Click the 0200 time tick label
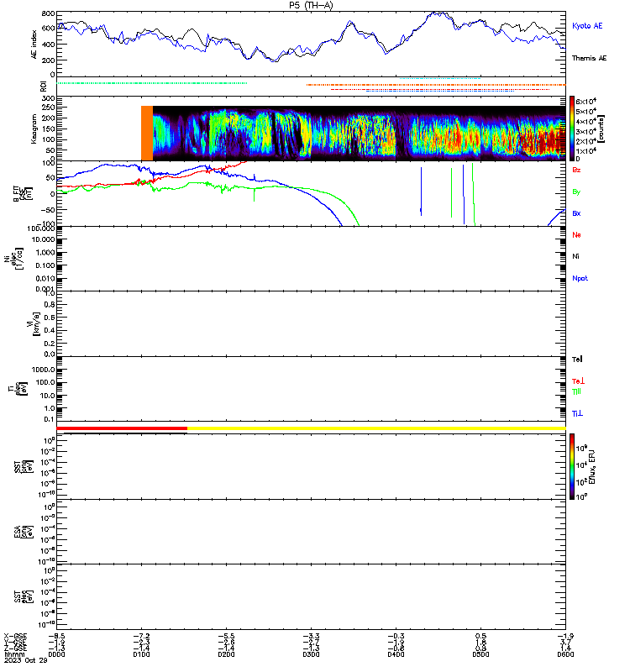Viewport: 630px width, 672px height. pos(226,654)
